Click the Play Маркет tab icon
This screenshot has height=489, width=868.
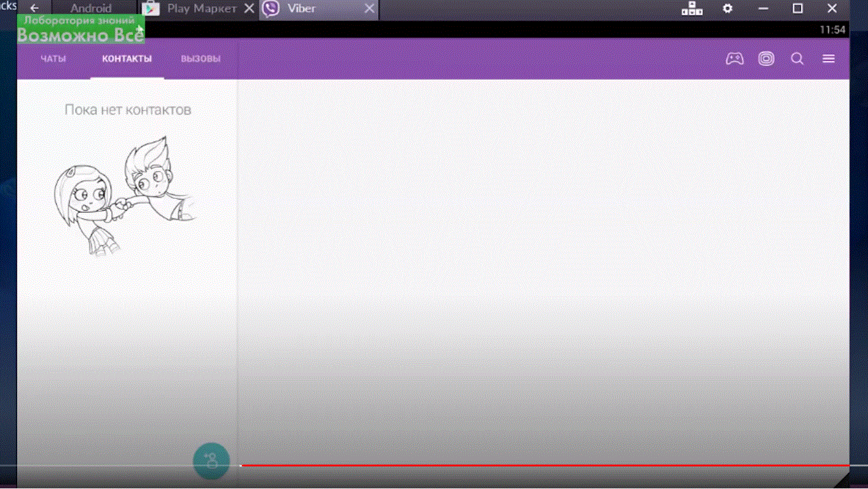coord(150,9)
